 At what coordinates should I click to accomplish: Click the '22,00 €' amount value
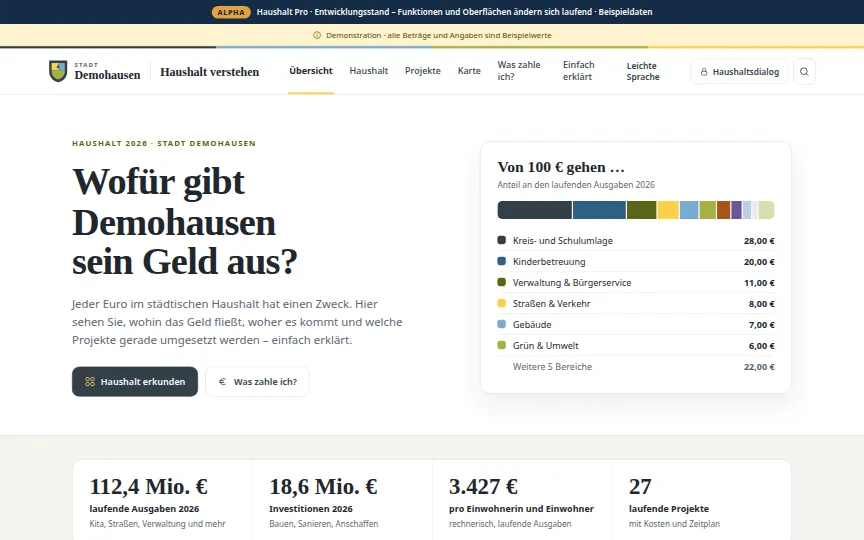coord(759,367)
